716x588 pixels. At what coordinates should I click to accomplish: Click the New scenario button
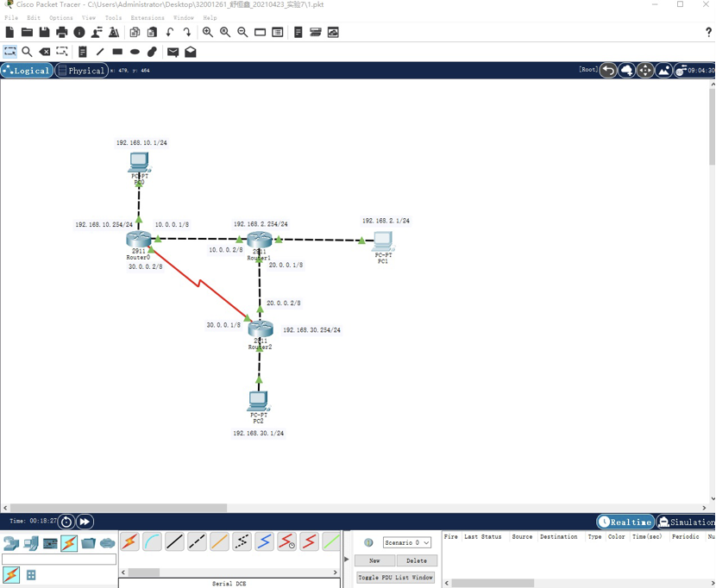click(x=374, y=560)
